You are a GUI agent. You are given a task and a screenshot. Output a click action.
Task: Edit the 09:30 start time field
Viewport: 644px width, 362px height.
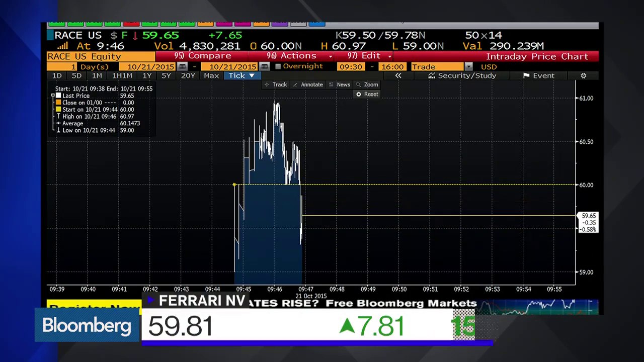[x=351, y=66]
